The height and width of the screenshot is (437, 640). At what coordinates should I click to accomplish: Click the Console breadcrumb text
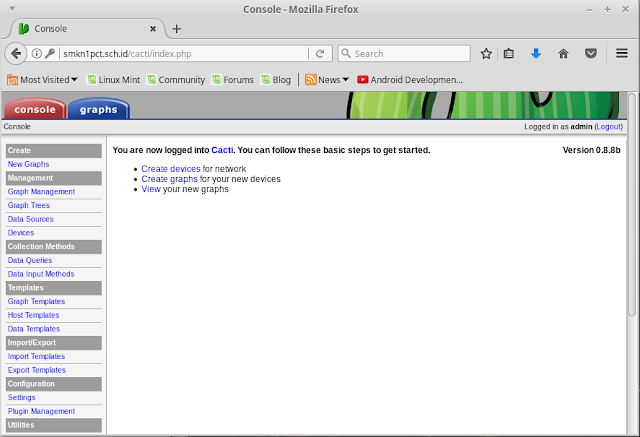pos(17,126)
